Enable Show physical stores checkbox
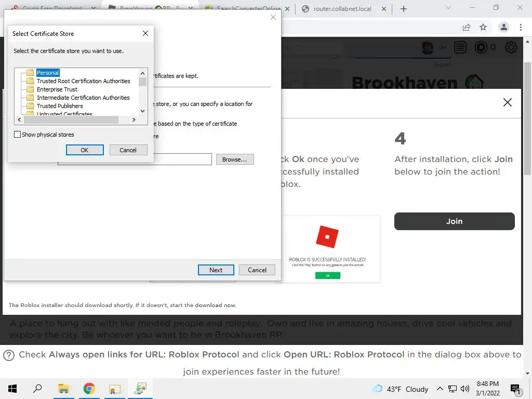 pos(17,135)
